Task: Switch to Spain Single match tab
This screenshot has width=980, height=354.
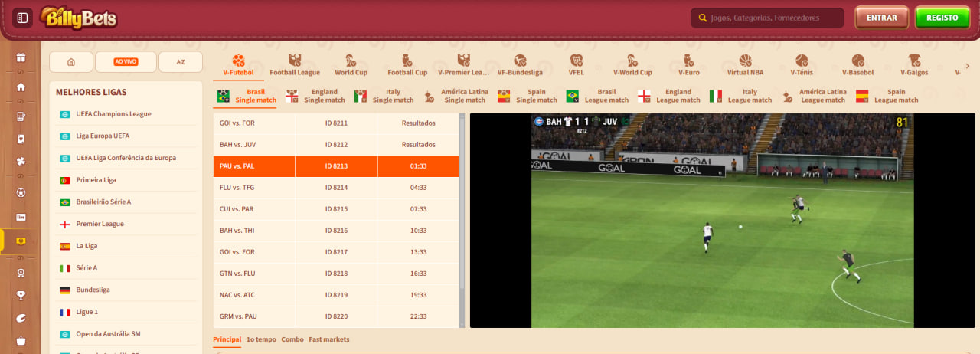Action: [528, 96]
